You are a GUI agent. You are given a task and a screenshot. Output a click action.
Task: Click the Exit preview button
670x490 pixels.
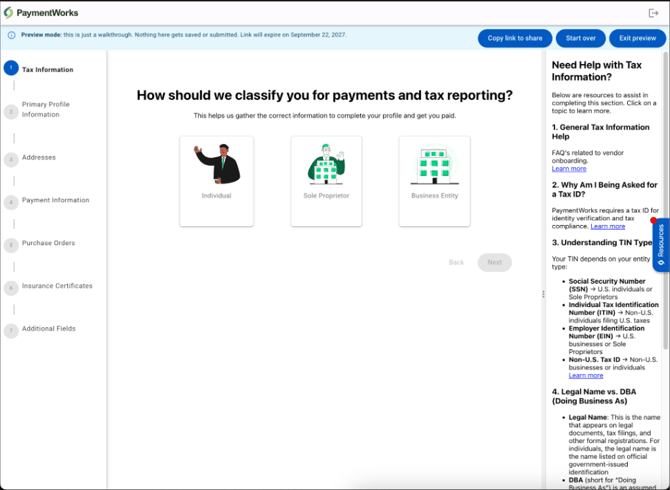[638, 38]
